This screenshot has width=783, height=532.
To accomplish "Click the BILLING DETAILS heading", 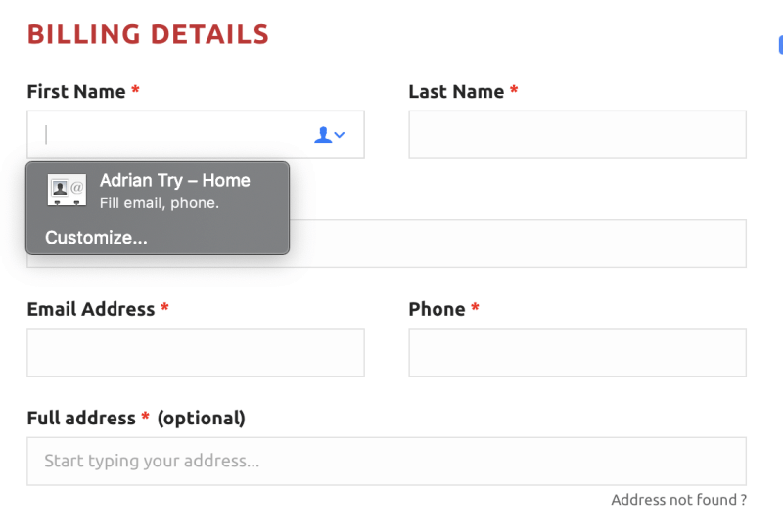I will 148,34.
